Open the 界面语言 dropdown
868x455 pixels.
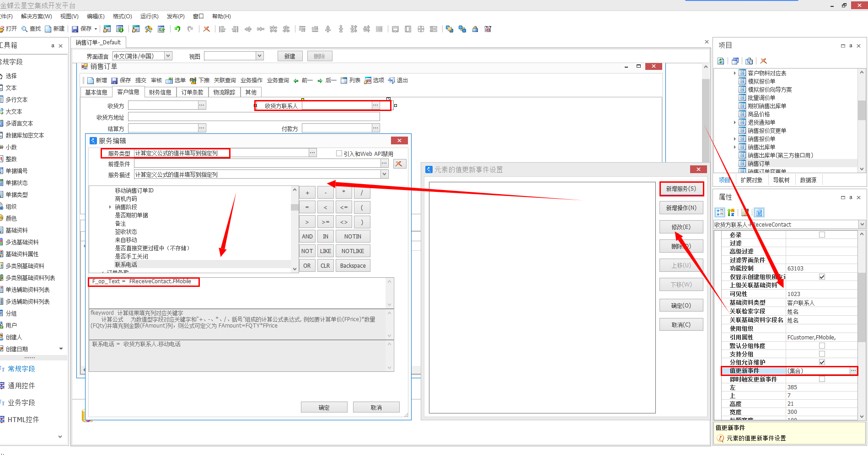(168, 56)
